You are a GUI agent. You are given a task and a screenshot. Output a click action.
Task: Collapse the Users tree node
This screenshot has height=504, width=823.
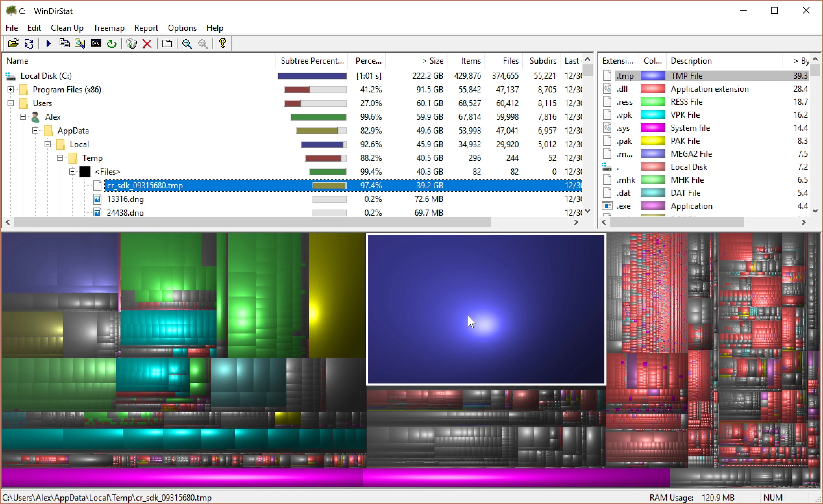[x=11, y=103]
